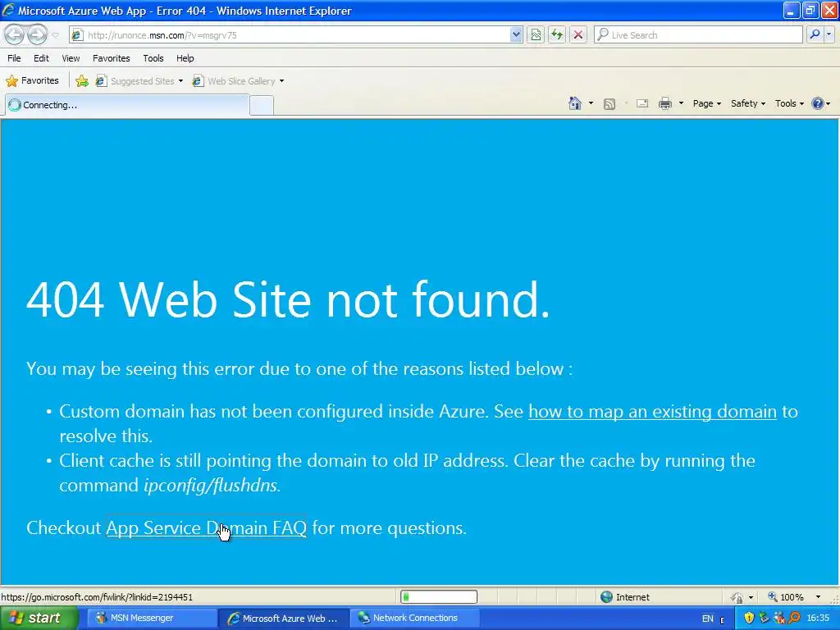This screenshot has width=840, height=630.
Task: Open the Tools command bar menu
Action: [x=789, y=103]
